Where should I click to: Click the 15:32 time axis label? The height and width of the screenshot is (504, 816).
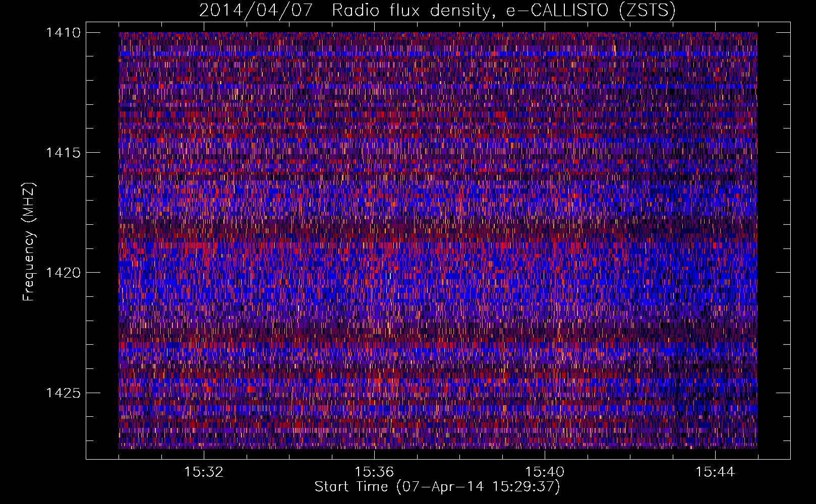click(204, 472)
